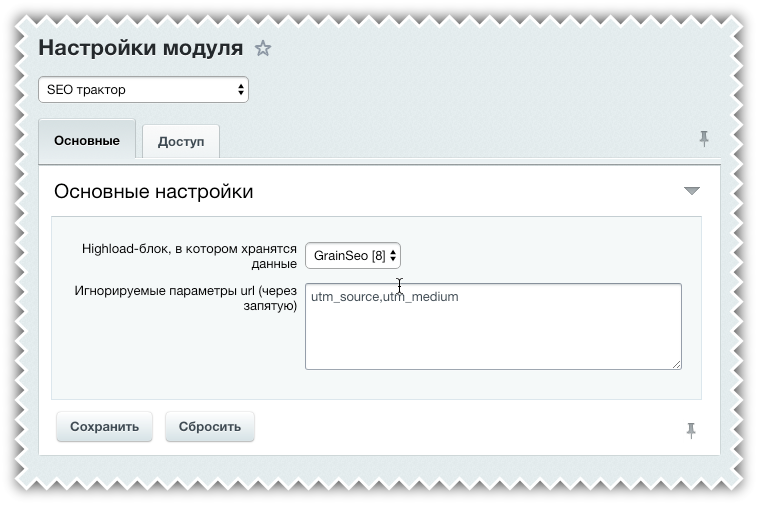
Task: Open the SEO трактор module dropdown
Action: coord(143,90)
